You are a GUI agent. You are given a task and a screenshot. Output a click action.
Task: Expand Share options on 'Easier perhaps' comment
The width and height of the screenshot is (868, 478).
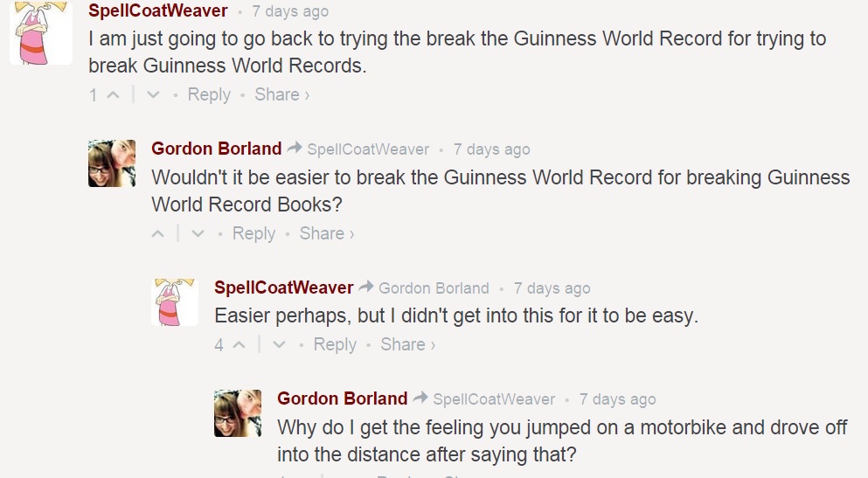(407, 344)
